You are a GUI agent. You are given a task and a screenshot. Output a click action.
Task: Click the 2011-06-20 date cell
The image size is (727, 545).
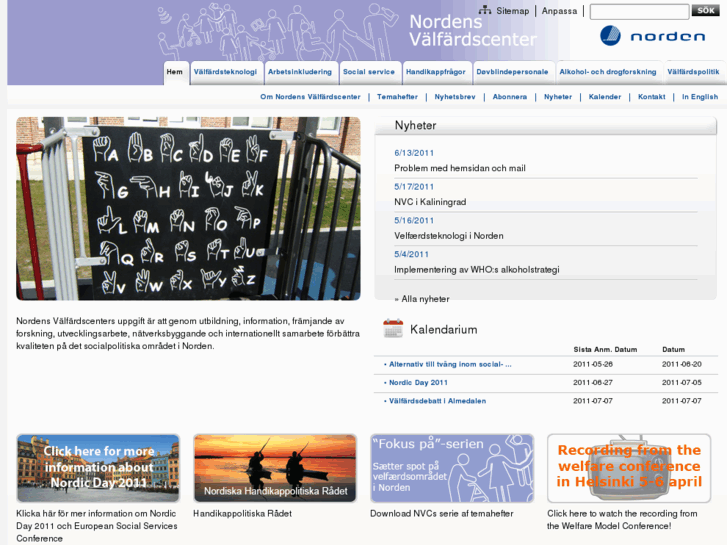(x=682, y=365)
